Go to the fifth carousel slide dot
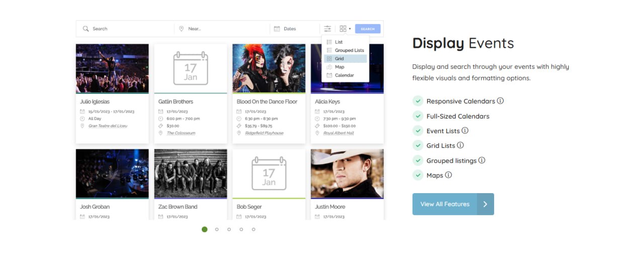 [254, 229]
